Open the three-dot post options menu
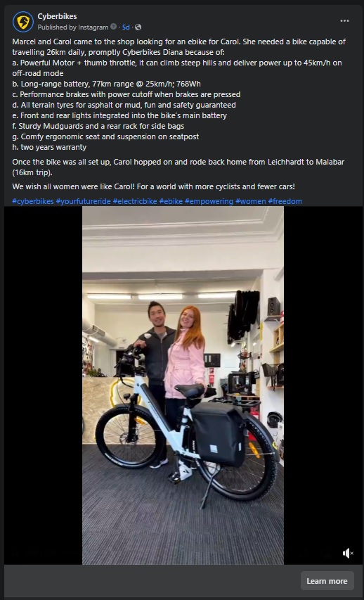 [x=344, y=20]
